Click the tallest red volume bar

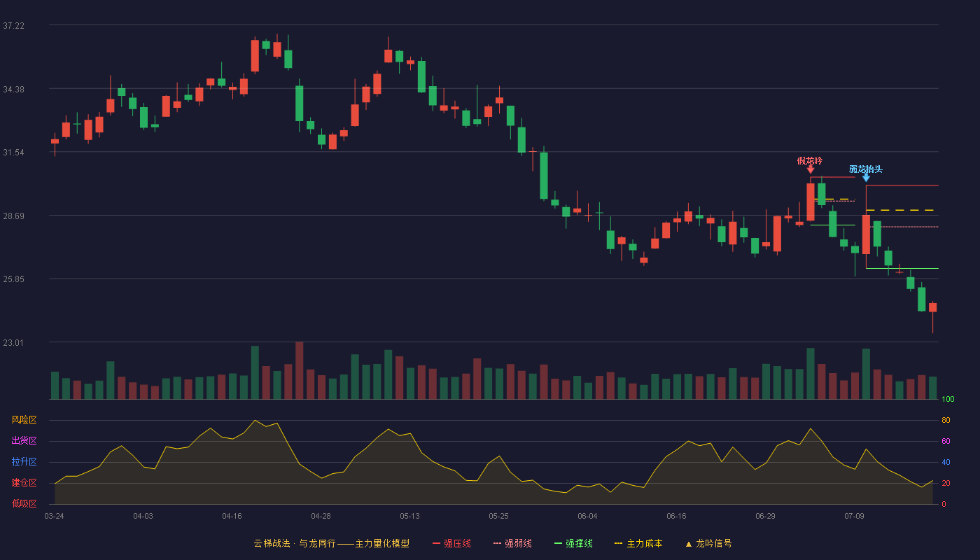tap(299, 370)
